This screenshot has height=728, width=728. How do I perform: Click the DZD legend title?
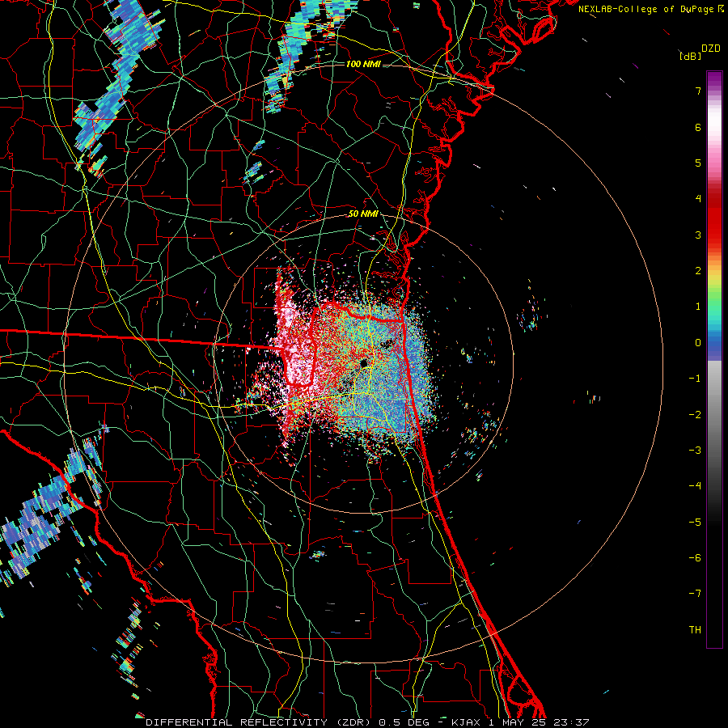(x=711, y=49)
